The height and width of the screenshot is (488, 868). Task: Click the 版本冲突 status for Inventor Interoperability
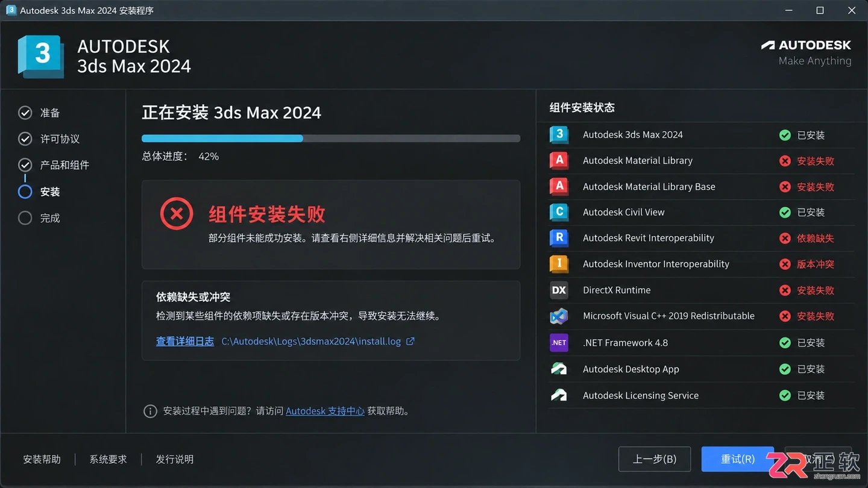[816, 264]
